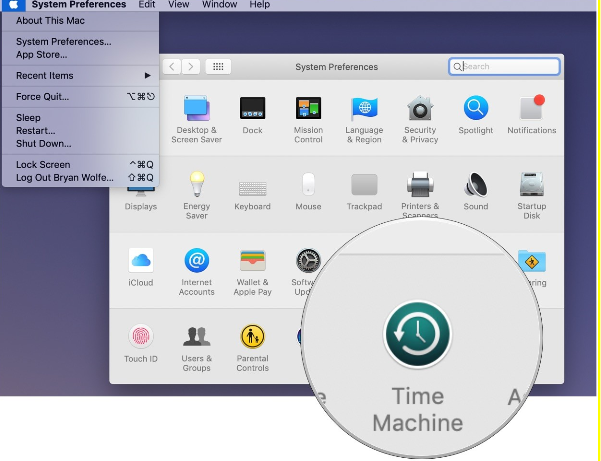The height and width of the screenshot is (461, 601).
Task: Open Security & Privacy pane
Action: pyautogui.click(x=420, y=119)
